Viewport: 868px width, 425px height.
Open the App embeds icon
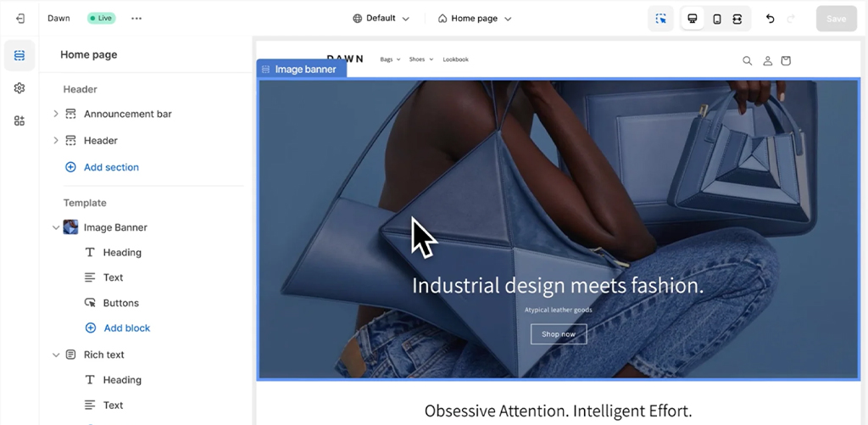point(19,120)
